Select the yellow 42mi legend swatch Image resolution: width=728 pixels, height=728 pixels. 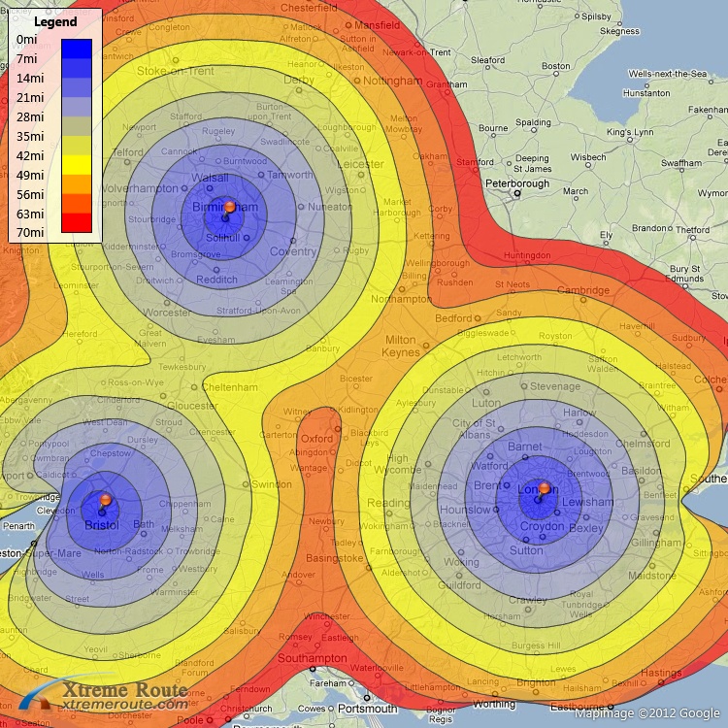76,164
